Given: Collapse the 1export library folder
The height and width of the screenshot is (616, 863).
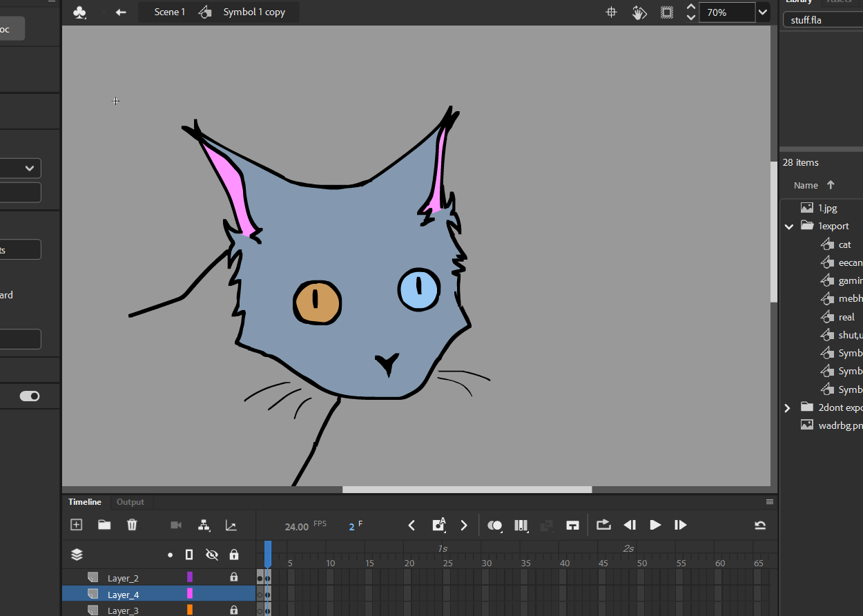Looking at the screenshot, I should tap(788, 227).
